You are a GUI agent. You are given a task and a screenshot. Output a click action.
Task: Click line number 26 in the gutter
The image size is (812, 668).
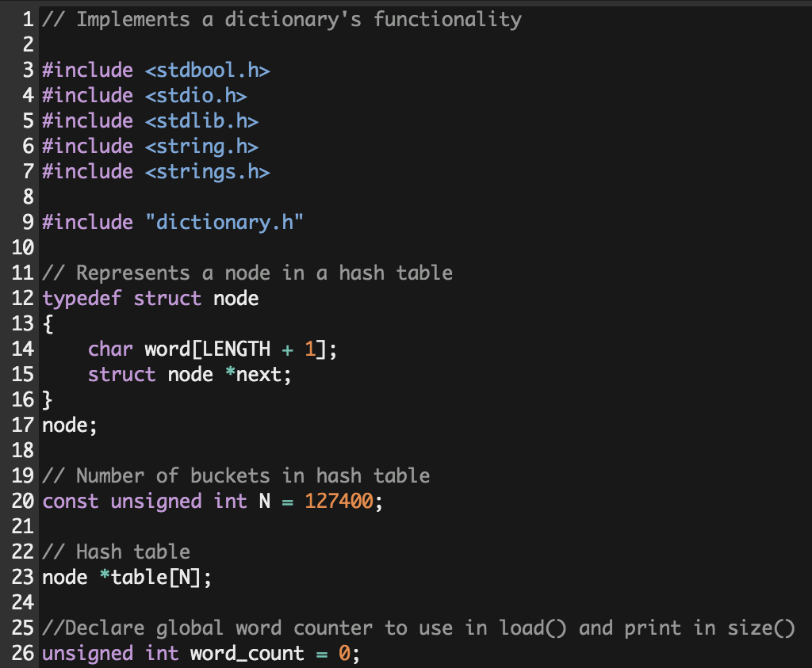[x=23, y=654]
